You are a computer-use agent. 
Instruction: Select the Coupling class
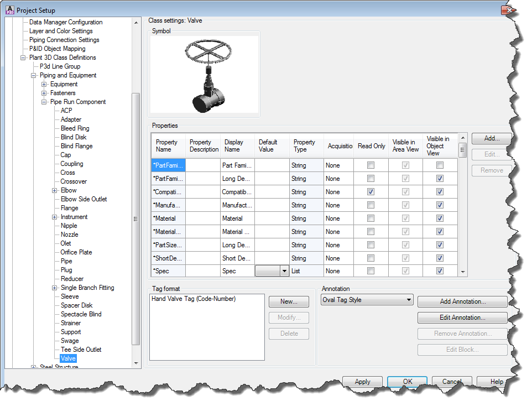point(71,164)
